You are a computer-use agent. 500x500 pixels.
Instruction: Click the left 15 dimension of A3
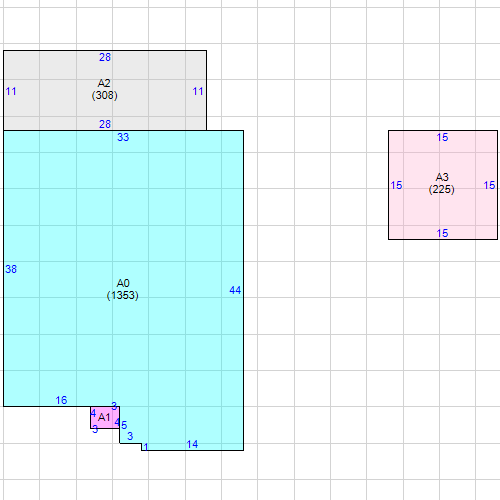(x=396, y=185)
